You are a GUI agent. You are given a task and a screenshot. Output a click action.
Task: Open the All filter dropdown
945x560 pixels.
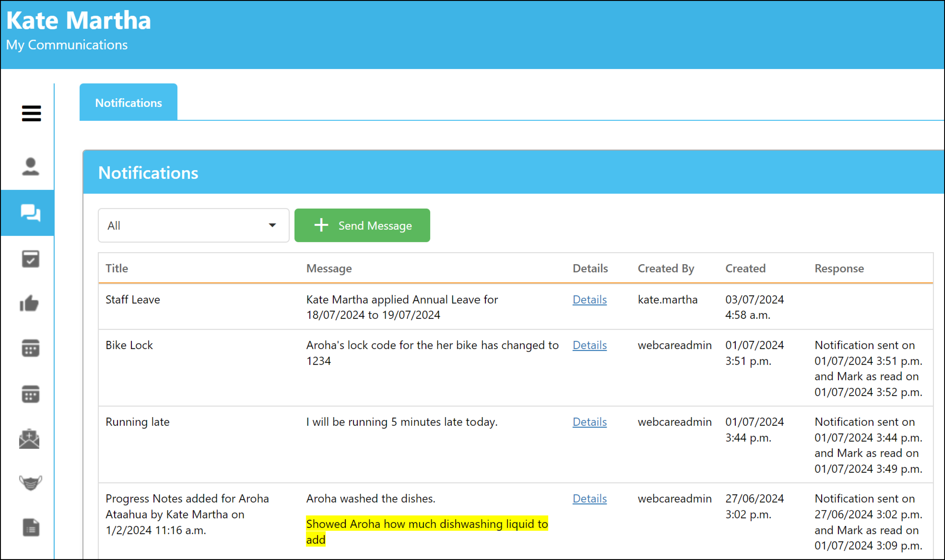[194, 225]
